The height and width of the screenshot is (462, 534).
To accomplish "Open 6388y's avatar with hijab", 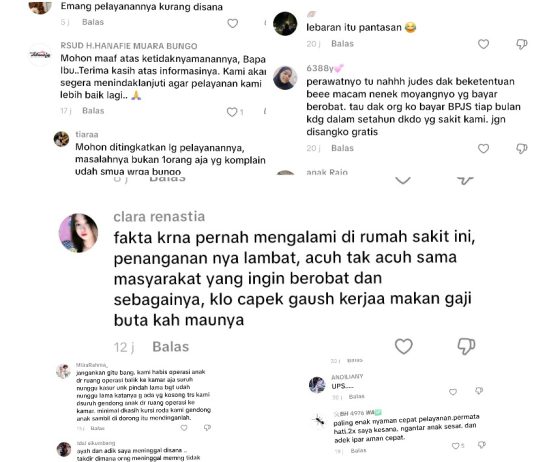I will [285, 78].
